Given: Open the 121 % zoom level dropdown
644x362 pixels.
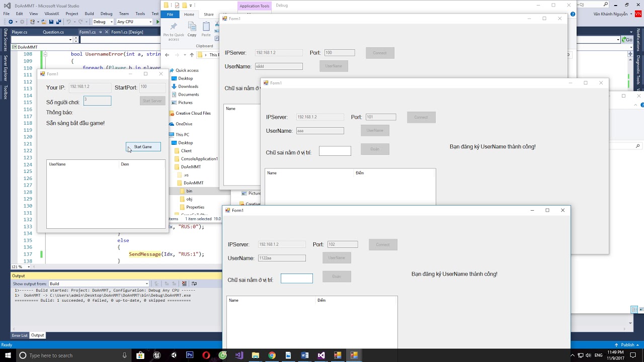Looking at the screenshot, I should (20, 267).
